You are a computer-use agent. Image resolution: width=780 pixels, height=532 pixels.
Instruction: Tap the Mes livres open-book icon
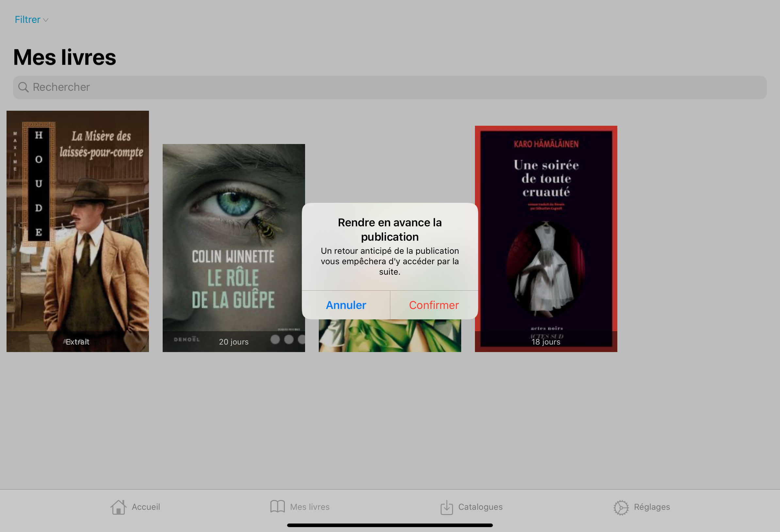pyautogui.click(x=277, y=507)
